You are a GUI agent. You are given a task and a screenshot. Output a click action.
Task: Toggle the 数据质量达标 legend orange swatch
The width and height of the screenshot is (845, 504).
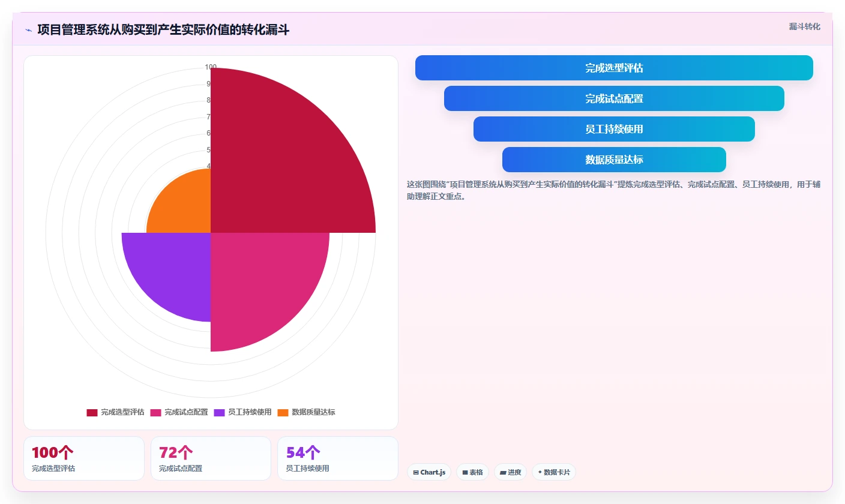(283, 413)
